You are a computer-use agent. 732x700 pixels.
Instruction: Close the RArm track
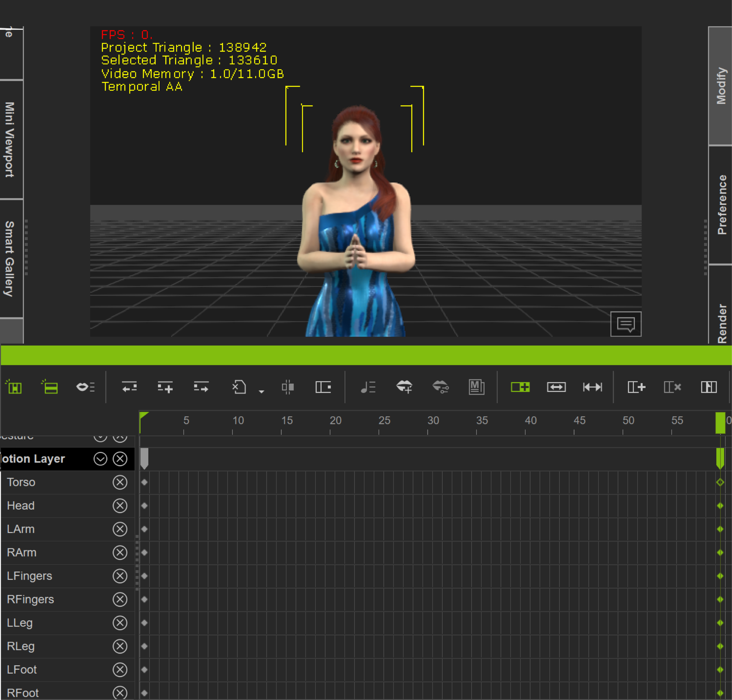(120, 552)
